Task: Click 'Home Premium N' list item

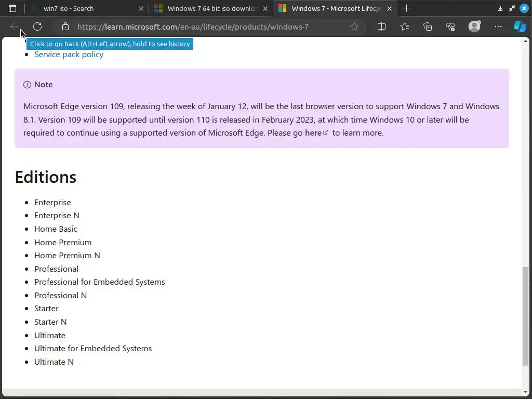Action: 67,256
